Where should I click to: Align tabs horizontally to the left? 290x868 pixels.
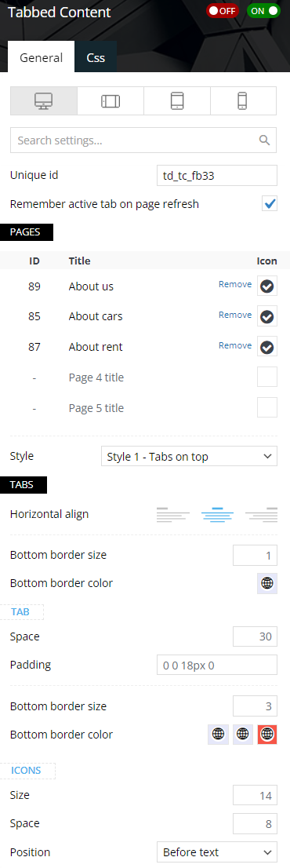pos(173,515)
